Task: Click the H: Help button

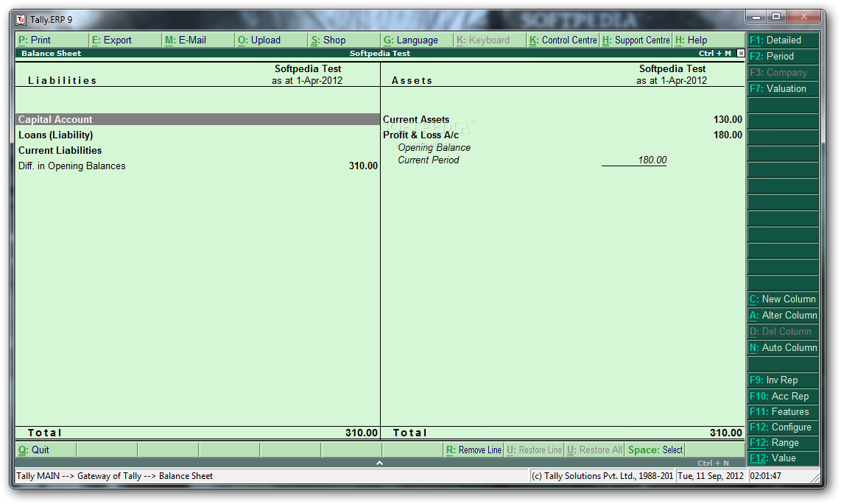Action: pos(709,40)
